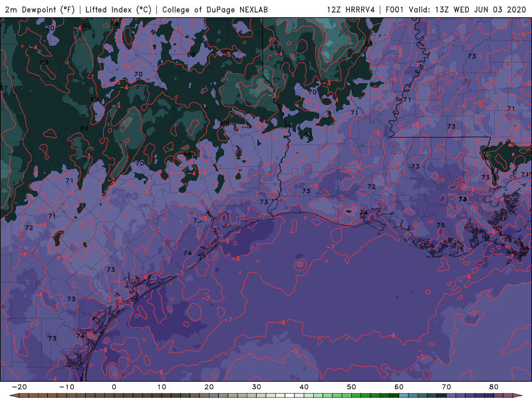Select the 0 tick label on the color bar
Viewport: 532px width, 399px height.
pyautogui.click(x=114, y=387)
